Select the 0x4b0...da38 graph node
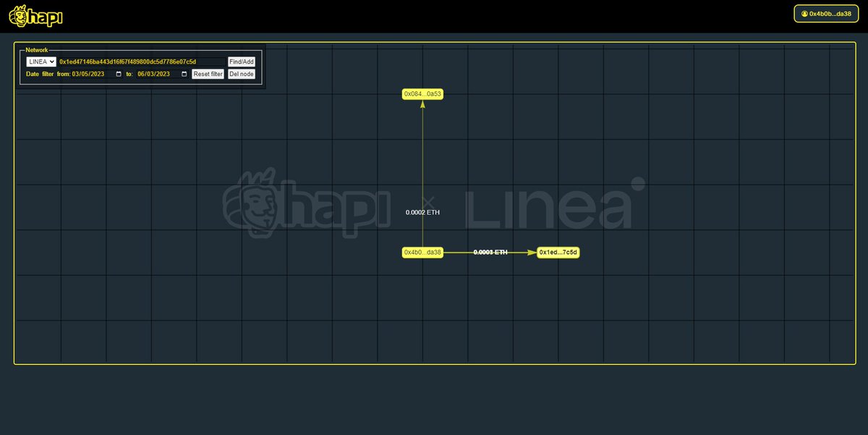Image resolution: width=868 pixels, height=435 pixels. (422, 253)
